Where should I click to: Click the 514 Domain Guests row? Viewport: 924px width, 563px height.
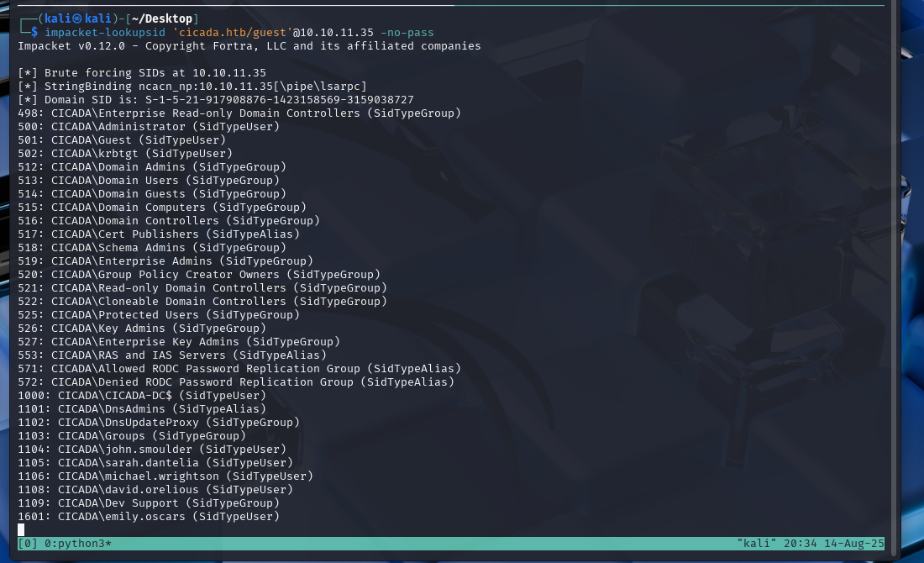152,194
